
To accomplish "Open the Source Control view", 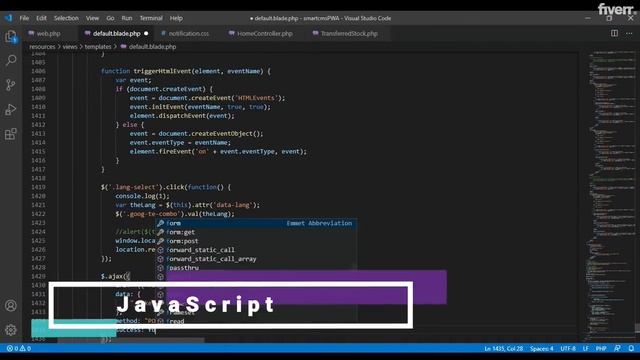I will coord(11,85).
